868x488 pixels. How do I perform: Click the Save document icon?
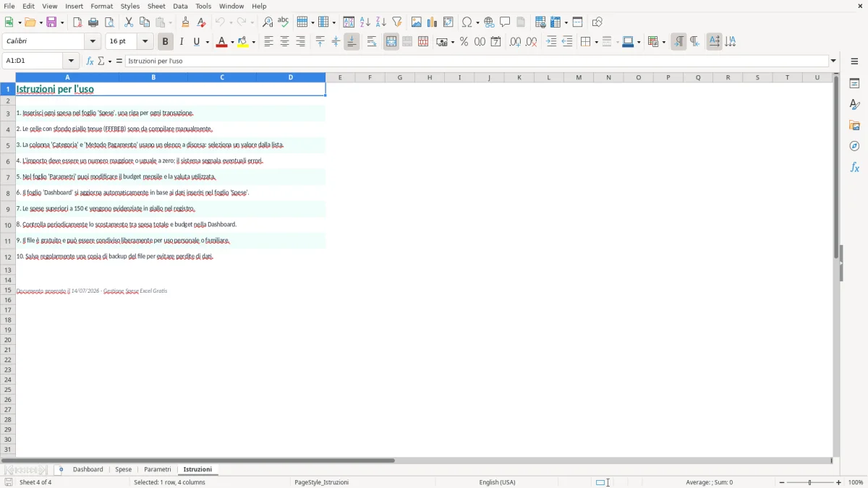pyautogui.click(x=51, y=22)
